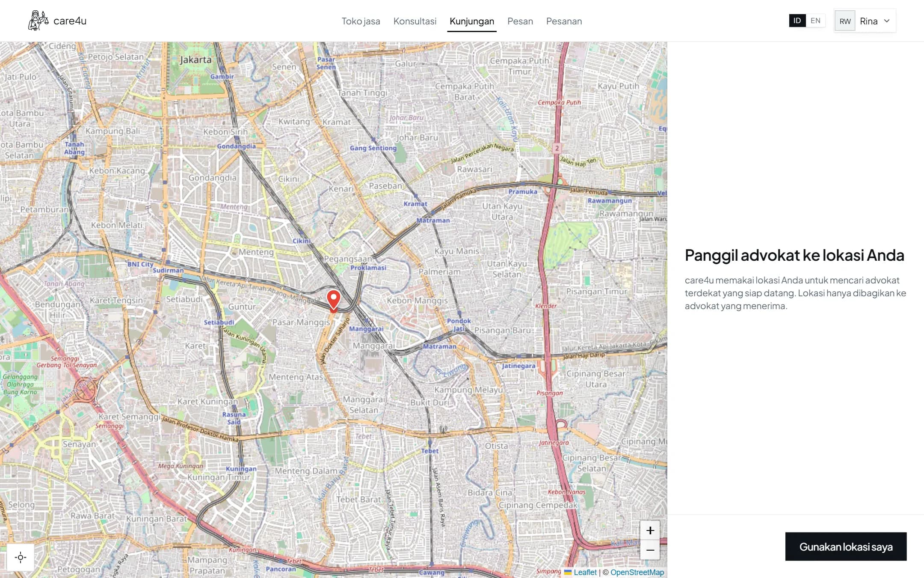Click the Tebet Barat map label
This screenshot has width=924, height=578.
point(358,499)
